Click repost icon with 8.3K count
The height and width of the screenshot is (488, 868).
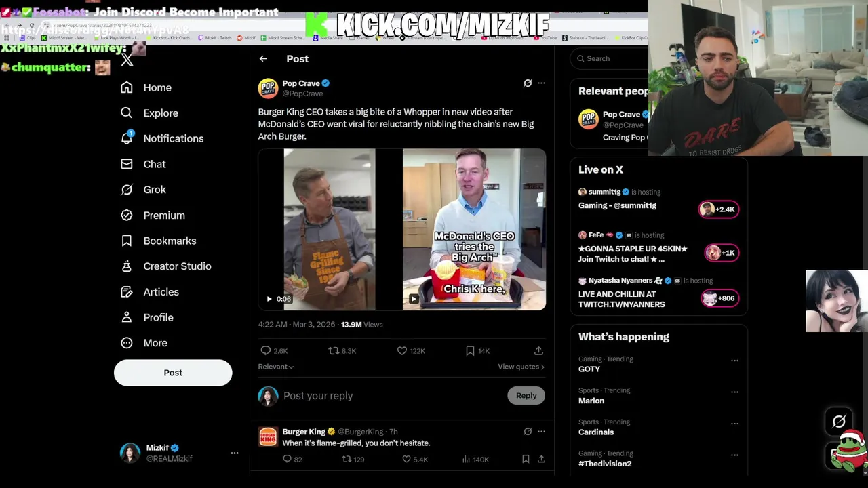click(x=334, y=350)
